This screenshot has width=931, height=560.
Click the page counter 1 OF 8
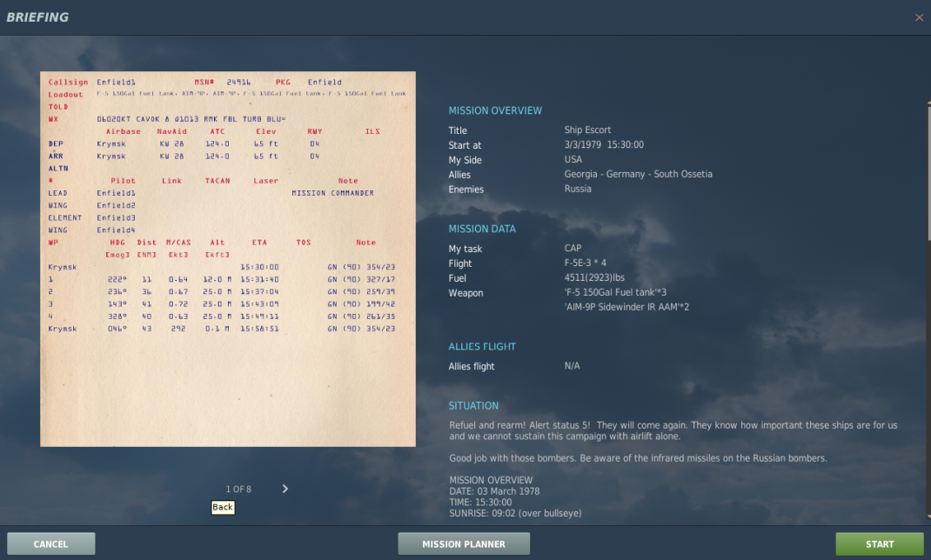tap(238, 490)
